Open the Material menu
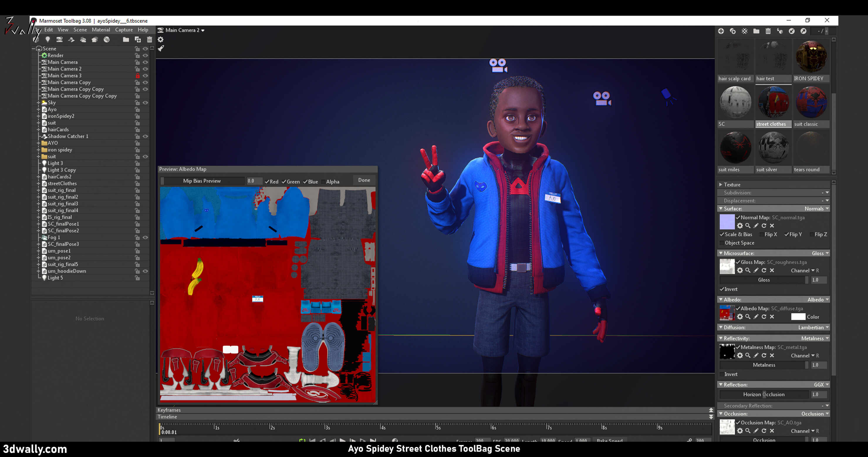The image size is (868, 457). 101,30
